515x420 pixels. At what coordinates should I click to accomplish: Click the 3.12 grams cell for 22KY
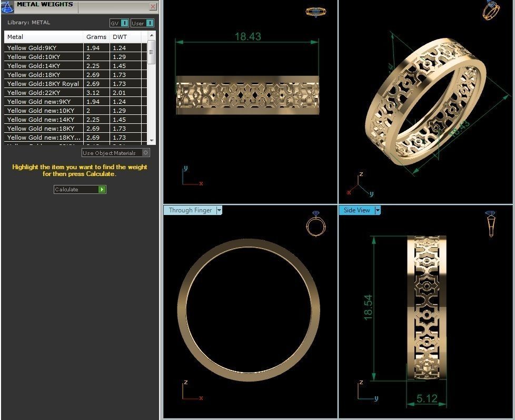tap(96, 93)
